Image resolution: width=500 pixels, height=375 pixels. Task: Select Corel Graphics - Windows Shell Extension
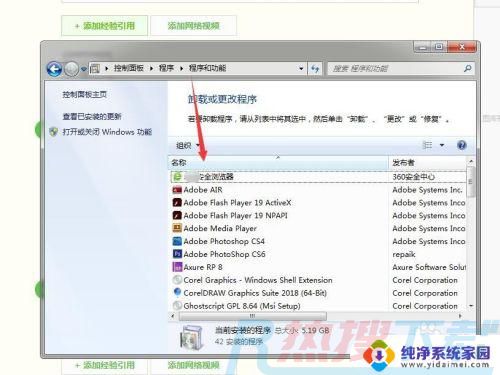tap(258, 280)
